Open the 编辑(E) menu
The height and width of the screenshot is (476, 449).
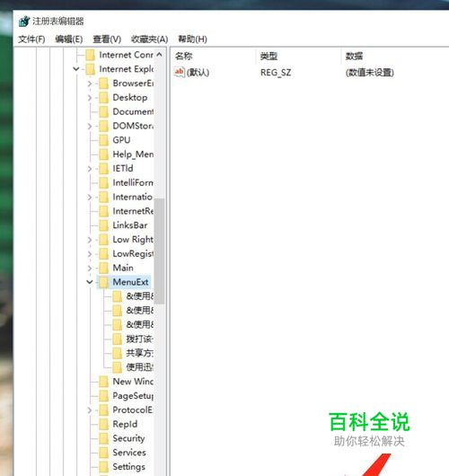(69, 40)
